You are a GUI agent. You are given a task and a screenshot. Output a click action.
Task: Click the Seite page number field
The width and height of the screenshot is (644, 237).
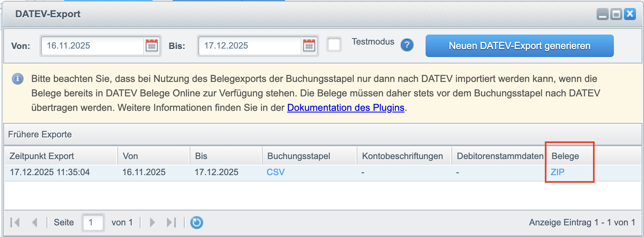point(93,222)
